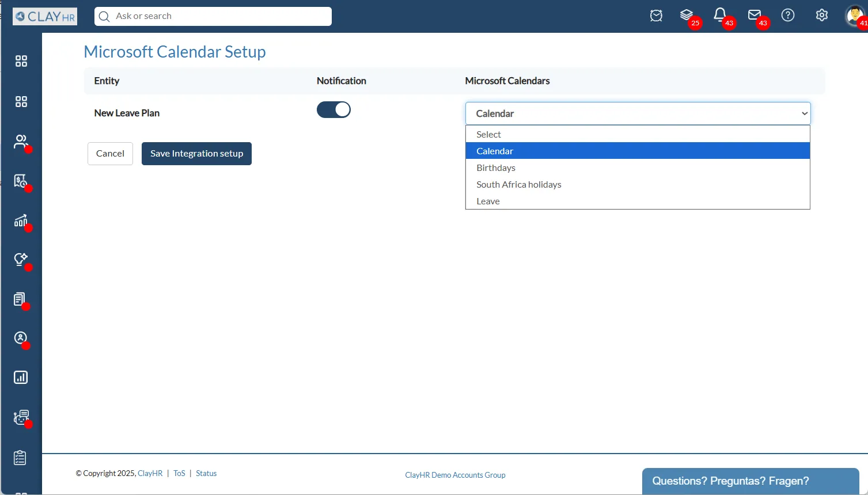Open the ToS footer link
The width and height of the screenshot is (868, 495).
[179, 473]
